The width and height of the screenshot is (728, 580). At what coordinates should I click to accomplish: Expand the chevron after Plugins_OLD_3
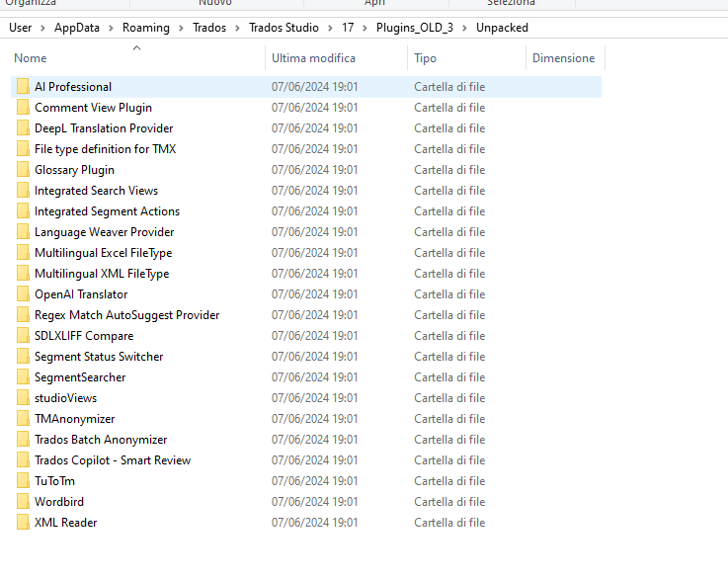tap(464, 28)
